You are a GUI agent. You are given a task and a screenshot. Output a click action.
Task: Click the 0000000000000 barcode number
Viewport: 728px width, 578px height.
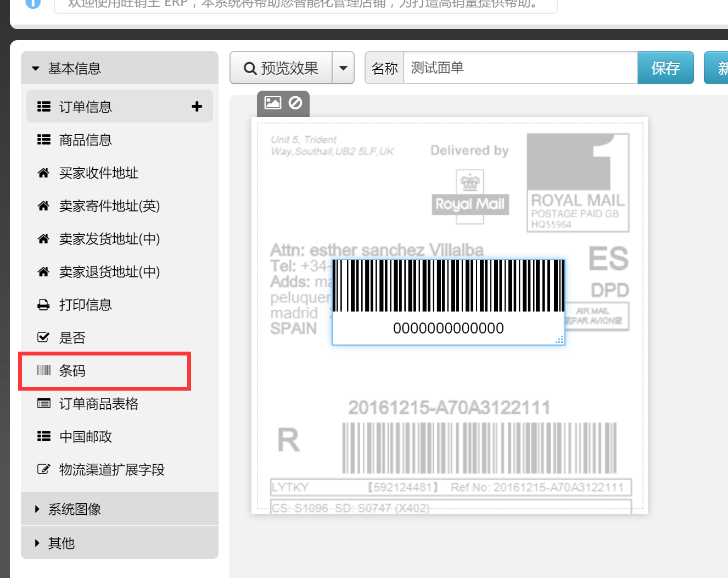tap(449, 328)
